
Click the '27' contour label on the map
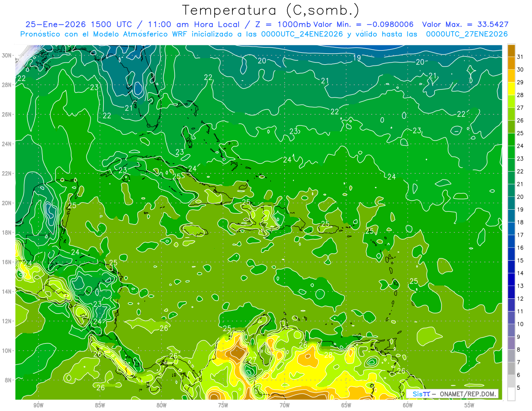(252, 360)
